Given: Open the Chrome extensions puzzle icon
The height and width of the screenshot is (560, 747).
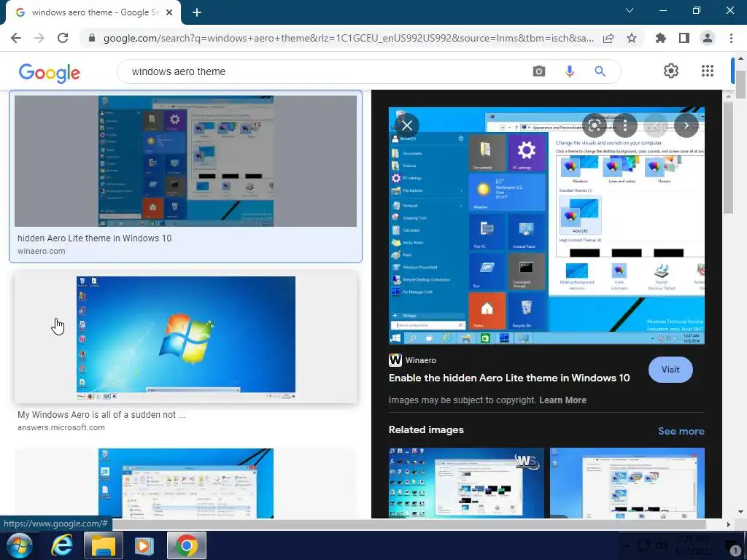Looking at the screenshot, I should point(660,38).
